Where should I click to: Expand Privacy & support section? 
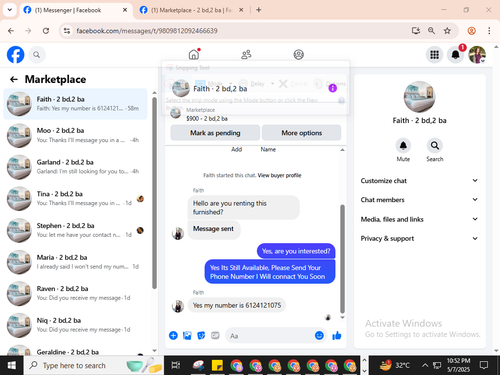tap(419, 238)
